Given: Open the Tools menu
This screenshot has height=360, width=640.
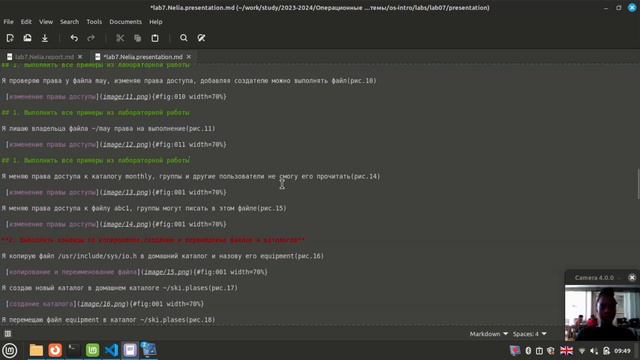Looking at the screenshot, I should tap(94, 22).
